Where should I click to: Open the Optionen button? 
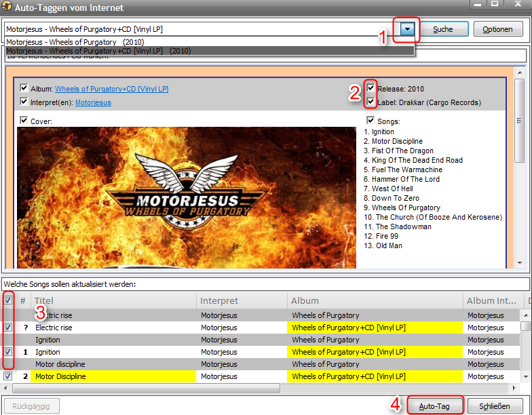click(x=497, y=29)
